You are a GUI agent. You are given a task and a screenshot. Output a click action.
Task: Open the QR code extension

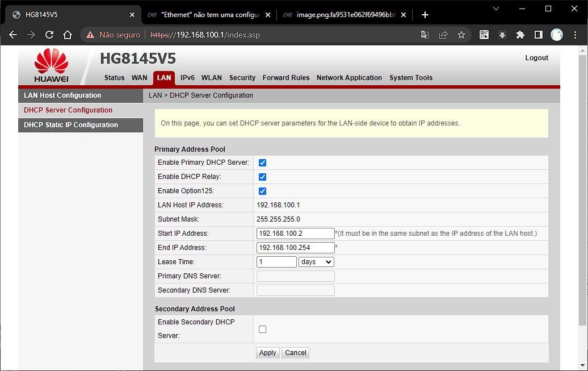484,35
